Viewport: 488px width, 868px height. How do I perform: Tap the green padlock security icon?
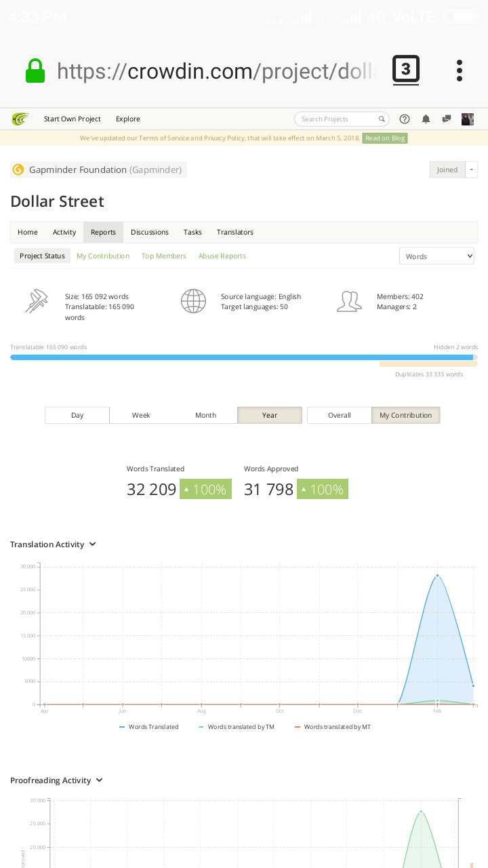(x=35, y=71)
